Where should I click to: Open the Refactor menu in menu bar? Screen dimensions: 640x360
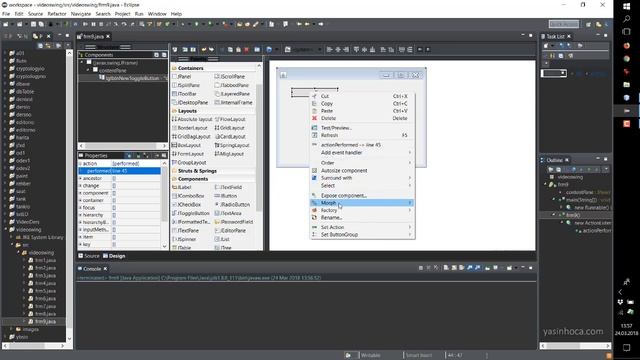[x=57, y=14]
